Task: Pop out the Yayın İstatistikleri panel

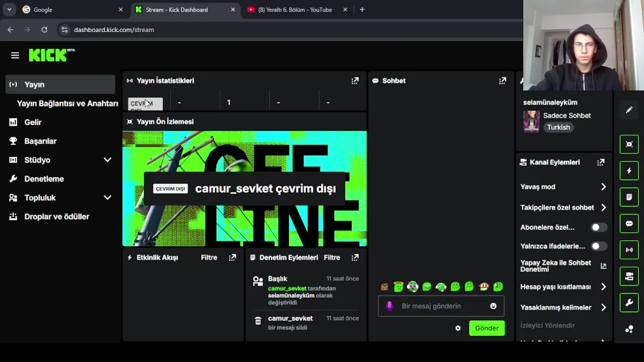Action: (355, 80)
